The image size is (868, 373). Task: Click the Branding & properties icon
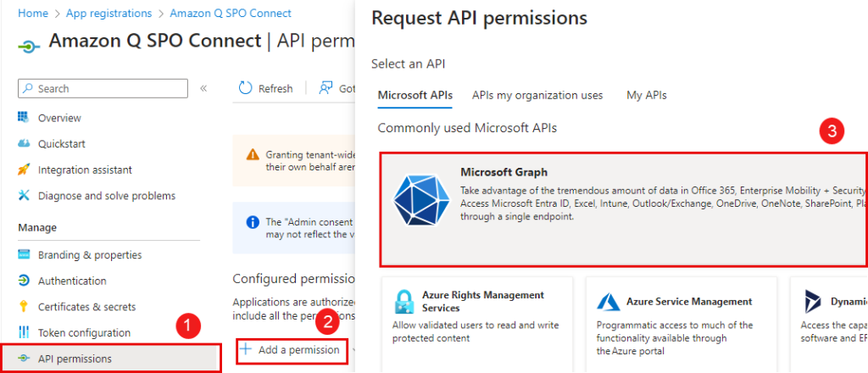click(x=23, y=254)
